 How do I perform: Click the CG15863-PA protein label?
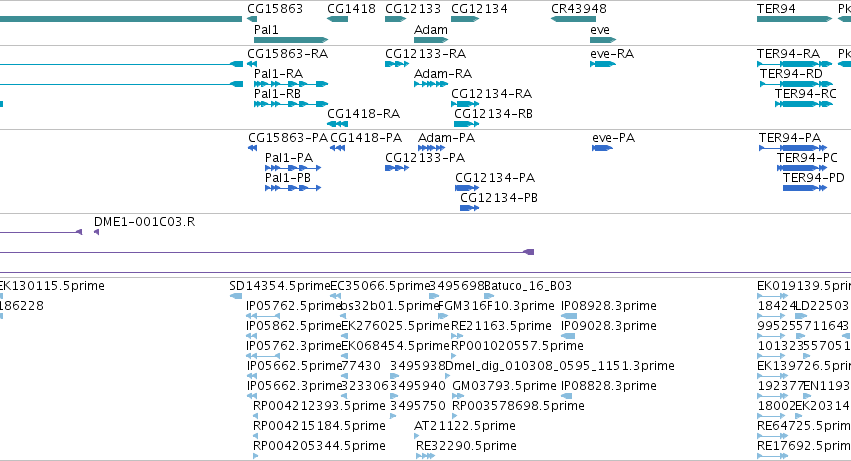[x=288, y=138]
